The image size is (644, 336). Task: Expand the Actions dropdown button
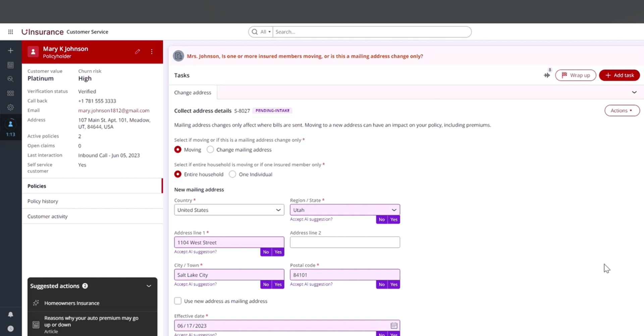click(622, 111)
